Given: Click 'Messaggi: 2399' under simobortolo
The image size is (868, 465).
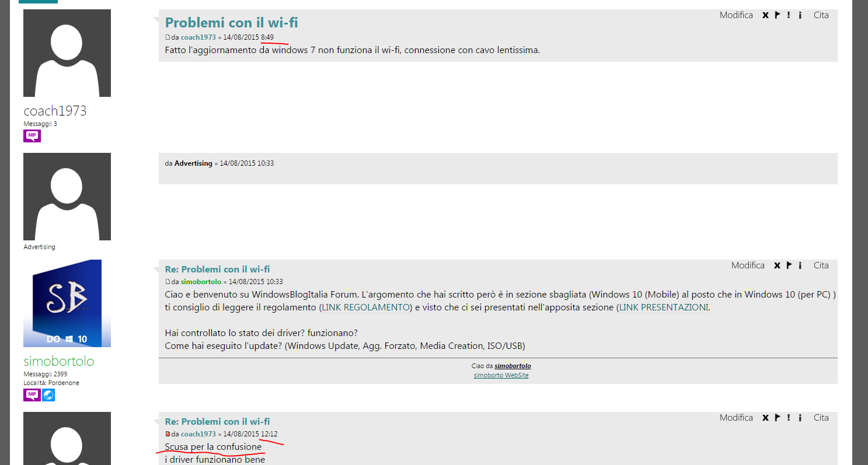Looking at the screenshot, I should pyautogui.click(x=45, y=375).
